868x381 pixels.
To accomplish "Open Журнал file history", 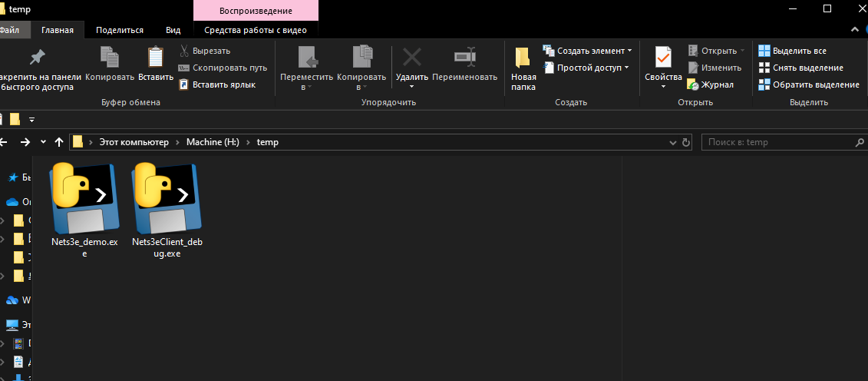I will (x=711, y=84).
